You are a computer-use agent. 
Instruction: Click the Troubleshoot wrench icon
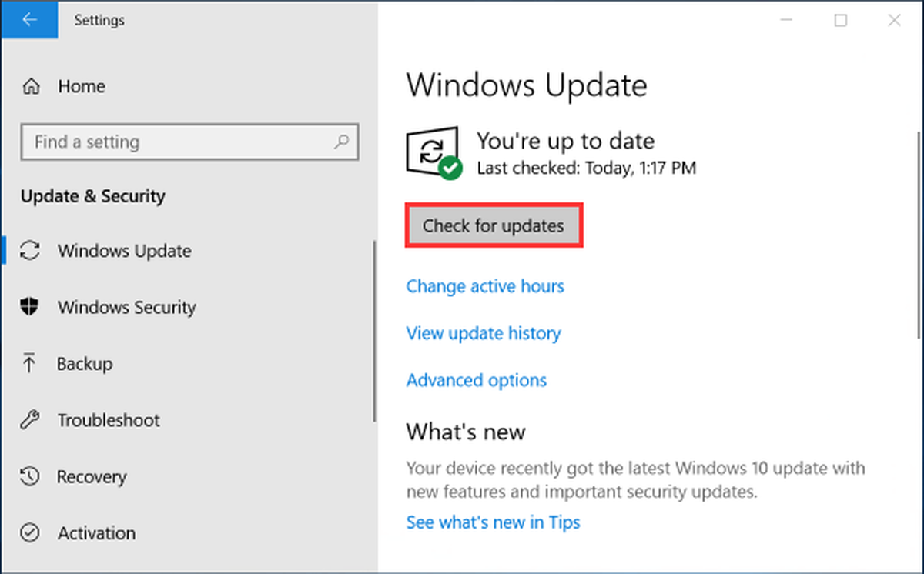tap(30, 420)
